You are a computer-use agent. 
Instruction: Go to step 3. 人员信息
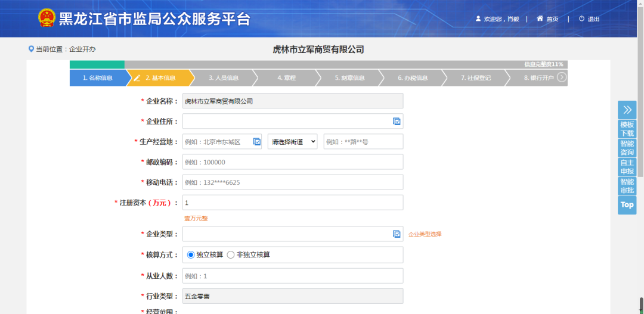pyautogui.click(x=224, y=77)
